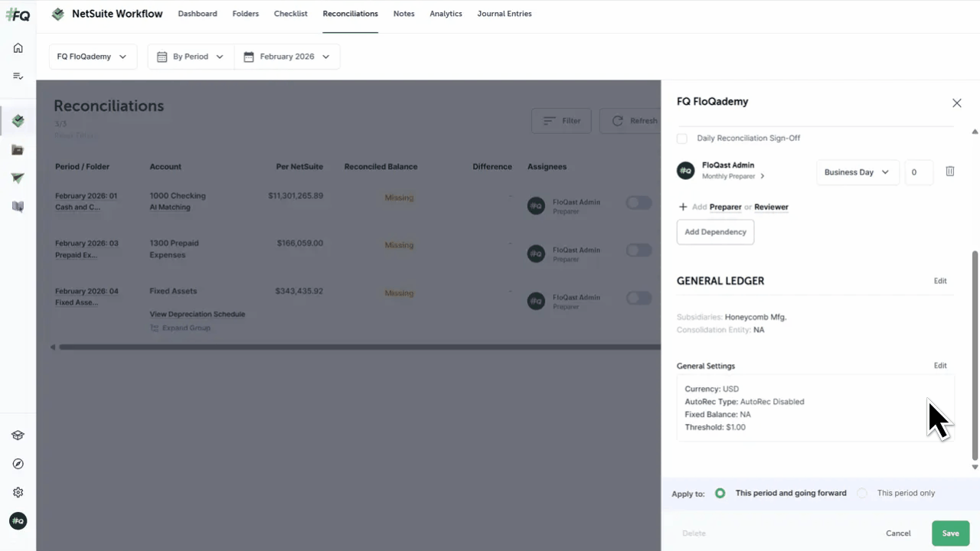The width and height of the screenshot is (980, 551).
Task: Open the Notes tab
Action: (x=403, y=14)
